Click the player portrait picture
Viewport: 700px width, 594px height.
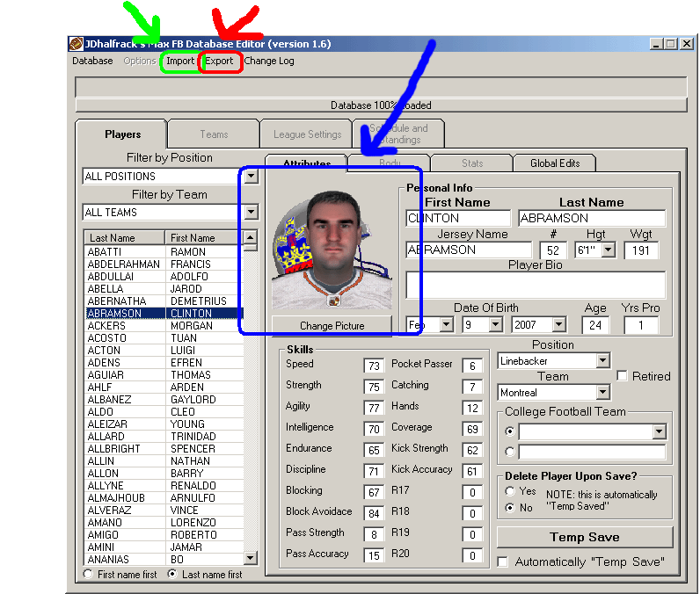(332, 250)
